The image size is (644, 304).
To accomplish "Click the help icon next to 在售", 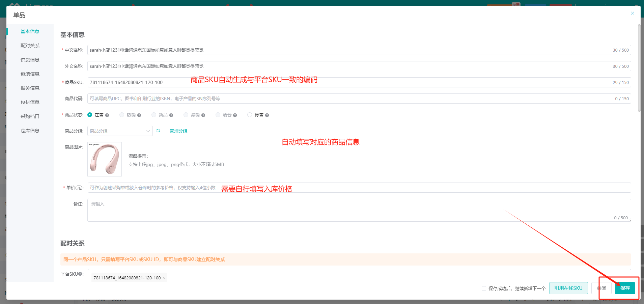I will tap(107, 115).
